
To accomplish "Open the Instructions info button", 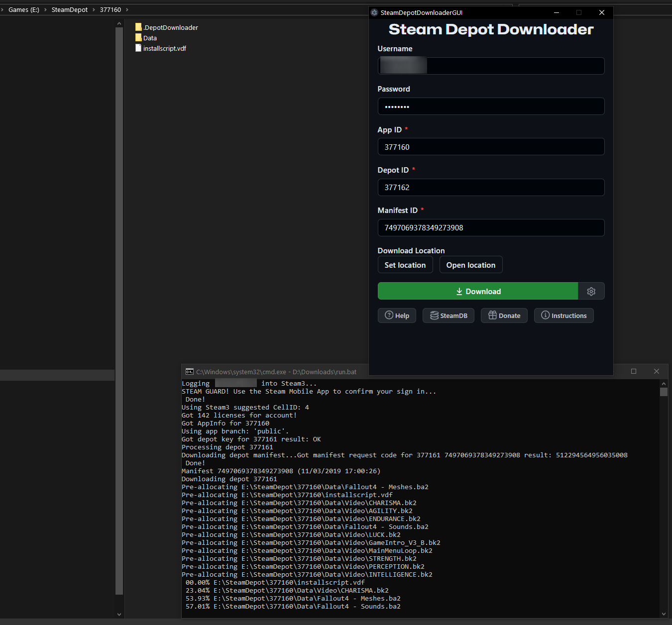I will click(563, 315).
